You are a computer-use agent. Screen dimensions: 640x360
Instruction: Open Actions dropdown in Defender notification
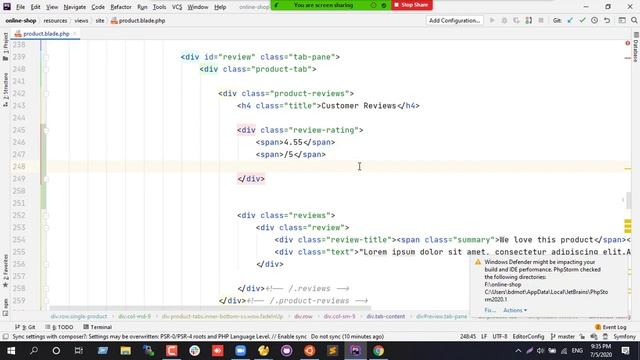(x=515, y=310)
